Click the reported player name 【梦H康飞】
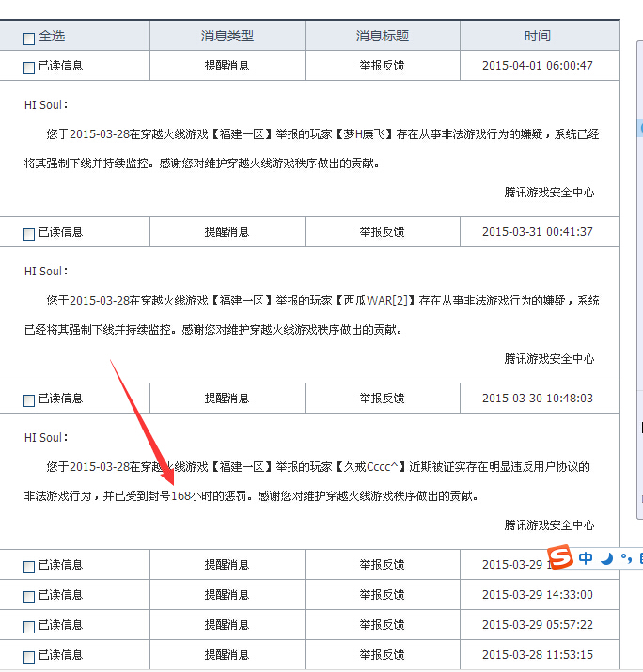The height and width of the screenshot is (672, 643). point(365,134)
